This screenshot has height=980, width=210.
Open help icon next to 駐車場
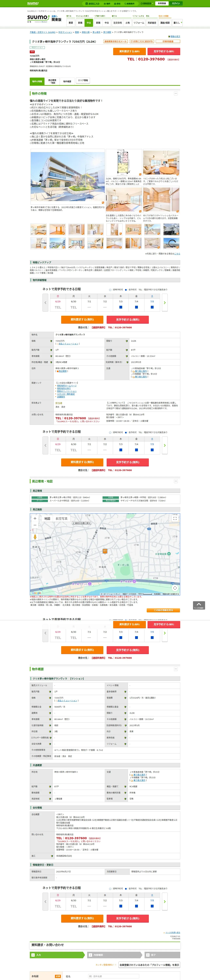click(x=125, y=799)
